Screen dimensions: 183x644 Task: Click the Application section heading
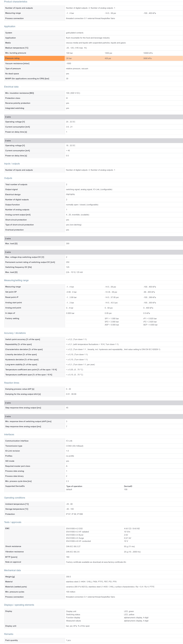[10, 27]
